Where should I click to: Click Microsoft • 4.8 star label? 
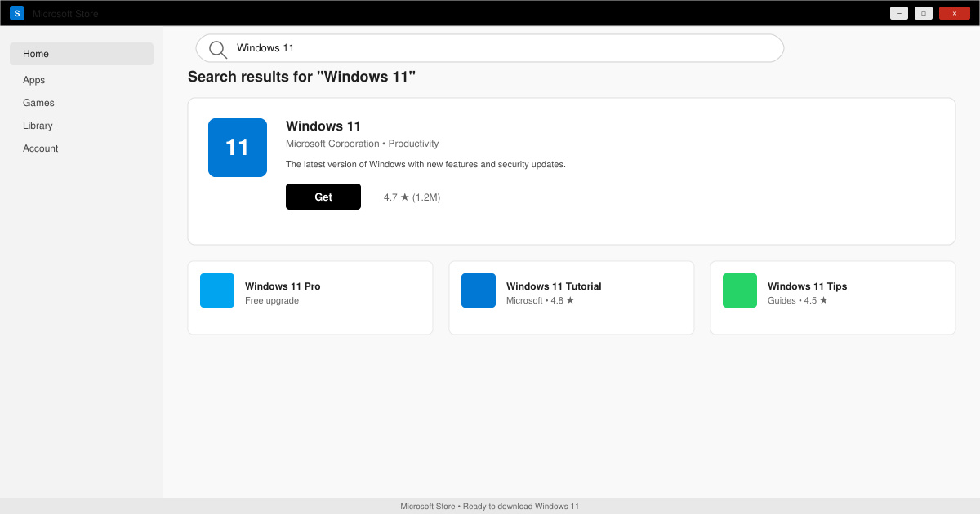541,301
